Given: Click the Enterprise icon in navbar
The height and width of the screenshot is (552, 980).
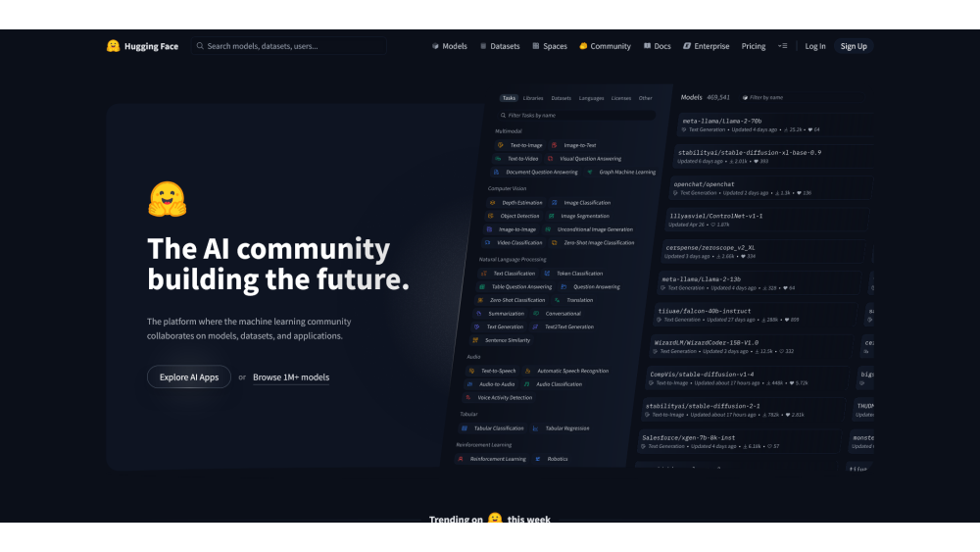Looking at the screenshot, I should [x=687, y=46].
